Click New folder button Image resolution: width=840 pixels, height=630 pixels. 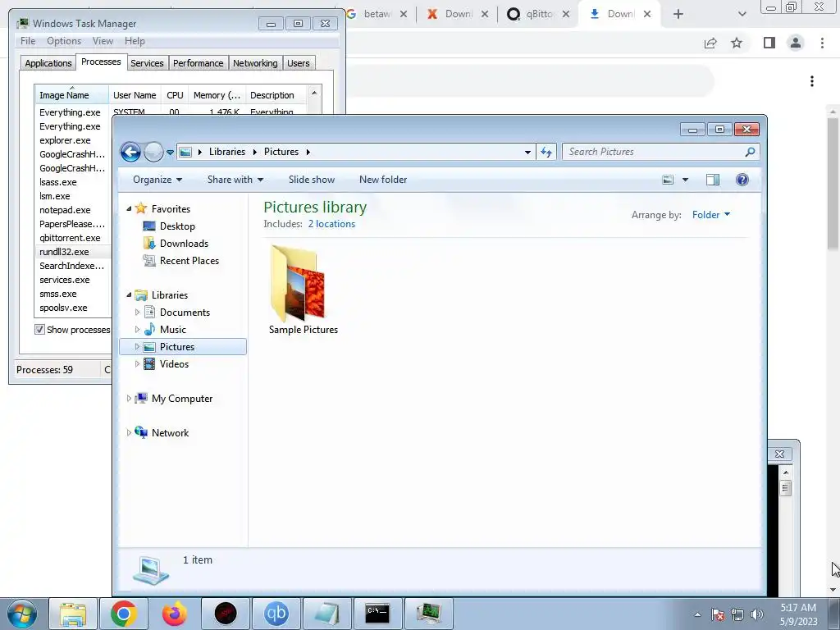(383, 180)
